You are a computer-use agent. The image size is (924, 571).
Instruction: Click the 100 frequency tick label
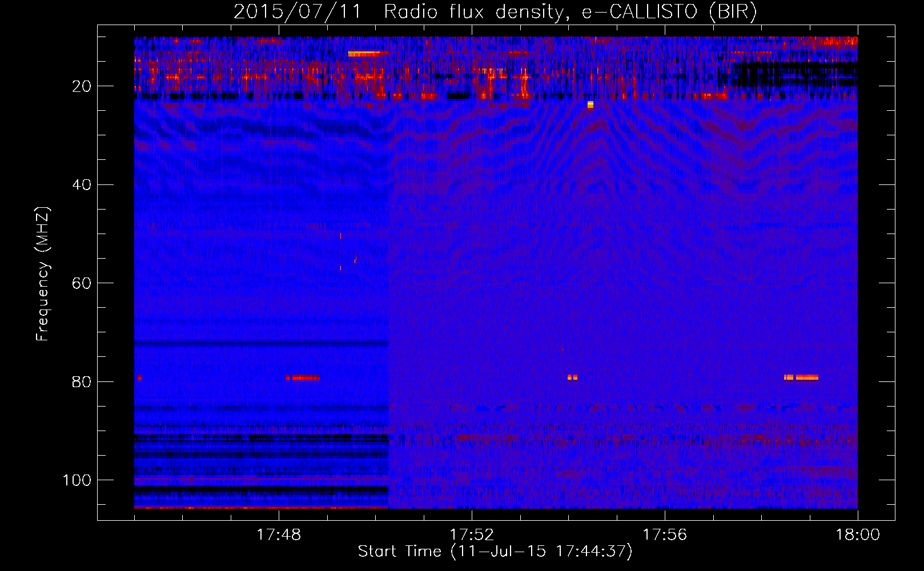coord(77,480)
